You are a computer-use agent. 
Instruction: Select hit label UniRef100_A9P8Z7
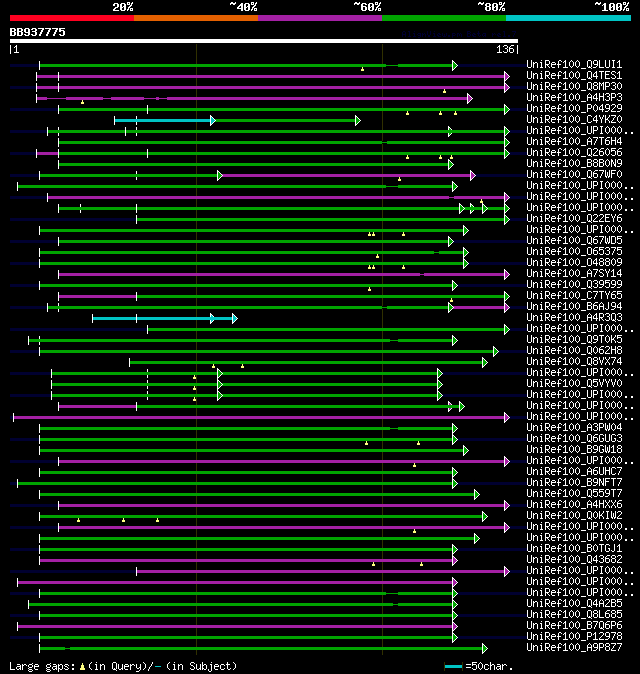574,647
